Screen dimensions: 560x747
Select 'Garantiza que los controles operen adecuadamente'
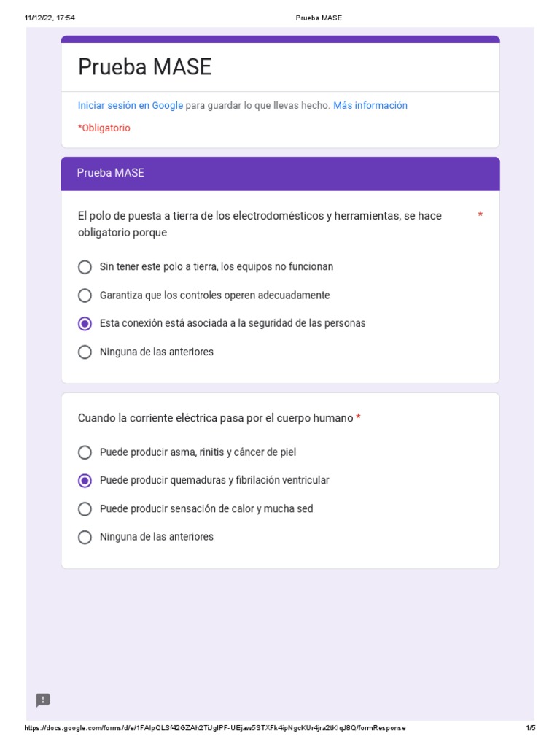coord(85,295)
